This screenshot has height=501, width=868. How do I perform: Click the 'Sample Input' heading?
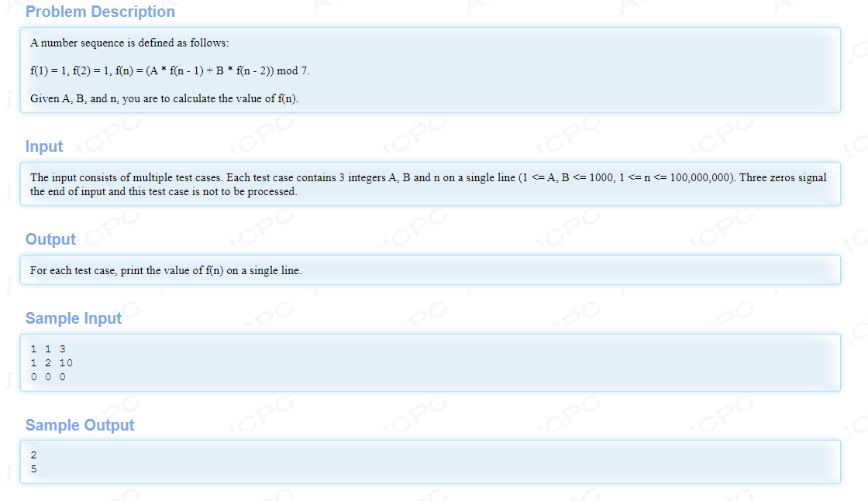74,318
